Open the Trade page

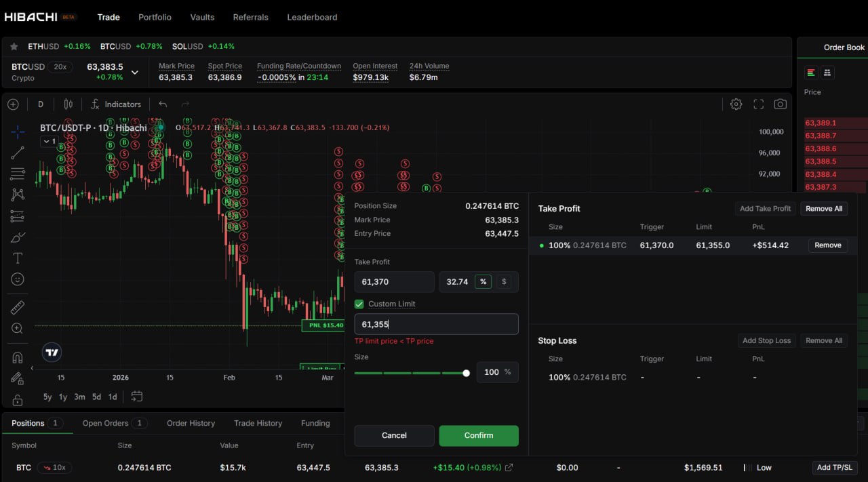click(108, 17)
